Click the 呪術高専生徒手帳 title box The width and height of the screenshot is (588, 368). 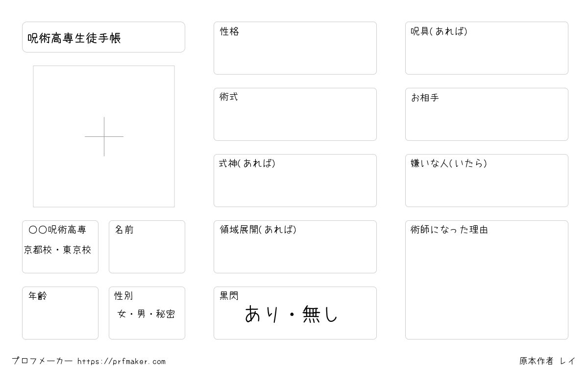click(x=103, y=37)
